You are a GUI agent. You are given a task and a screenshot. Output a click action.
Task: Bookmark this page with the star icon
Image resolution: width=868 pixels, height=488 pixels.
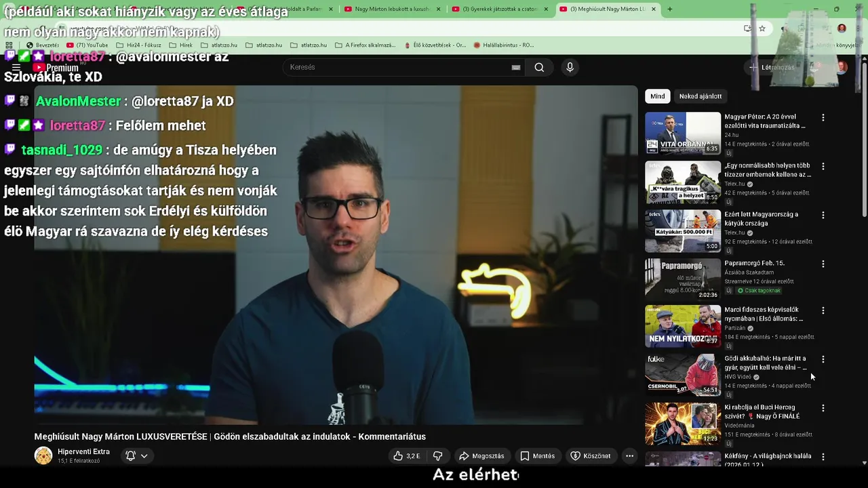click(x=762, y=28)
